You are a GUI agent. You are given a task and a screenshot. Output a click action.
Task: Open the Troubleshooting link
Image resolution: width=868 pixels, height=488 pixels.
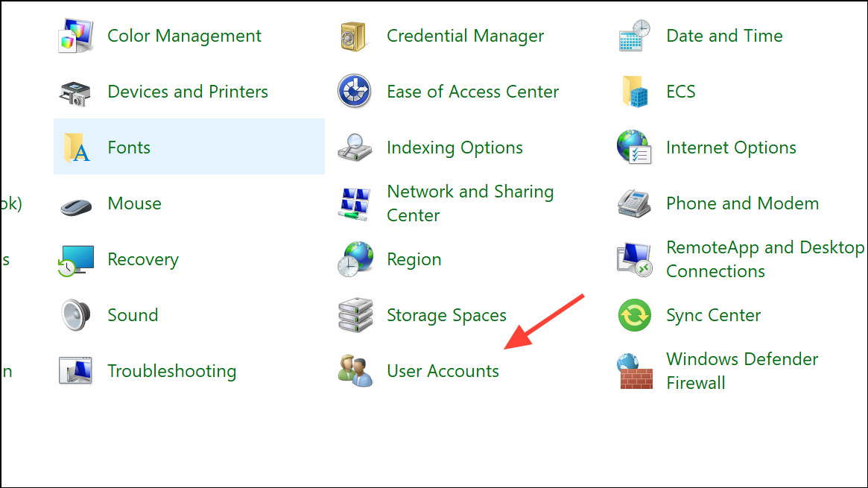coord(171,371)
